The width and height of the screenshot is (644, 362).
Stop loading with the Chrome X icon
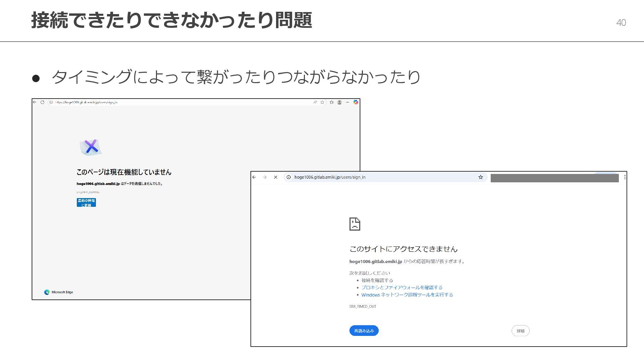276,177
